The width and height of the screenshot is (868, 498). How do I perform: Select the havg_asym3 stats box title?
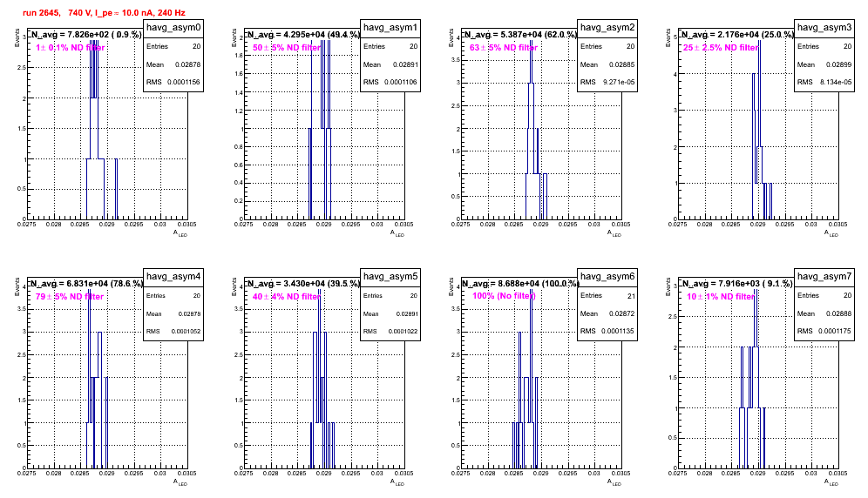pos(824,28)
